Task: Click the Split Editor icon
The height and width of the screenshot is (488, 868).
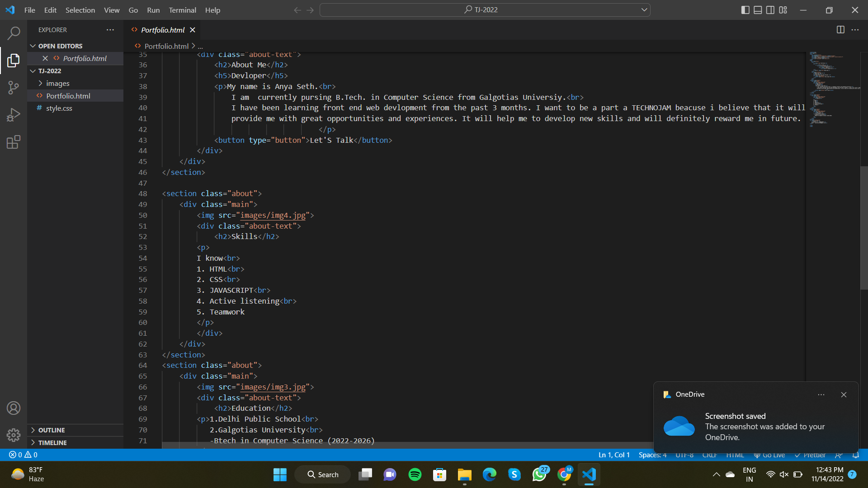Action: pyautogui.click(x=840, y=29)
